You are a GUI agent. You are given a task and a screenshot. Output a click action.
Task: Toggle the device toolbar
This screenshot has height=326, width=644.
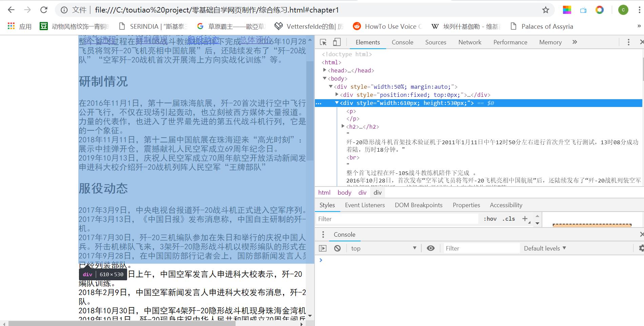337,42
